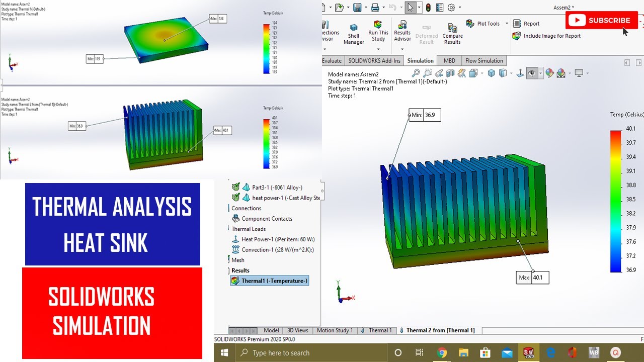This screenshot has width=644, height=362.
Task: Choose Display Style shaded cube
Action: [x=492, y=73]
